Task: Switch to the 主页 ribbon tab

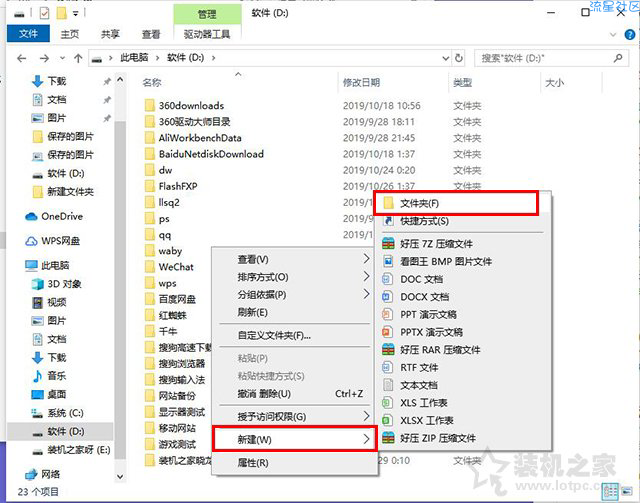Action: click(x=70, y=34)
